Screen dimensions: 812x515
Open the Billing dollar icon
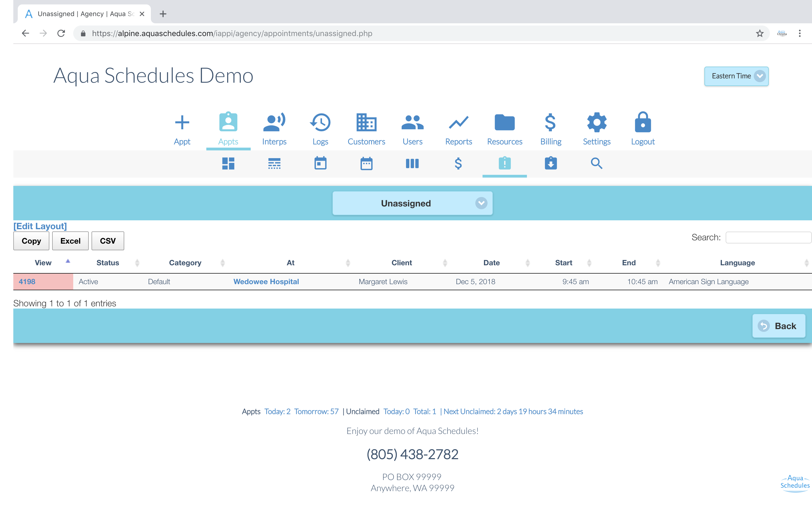pos(550,122)
